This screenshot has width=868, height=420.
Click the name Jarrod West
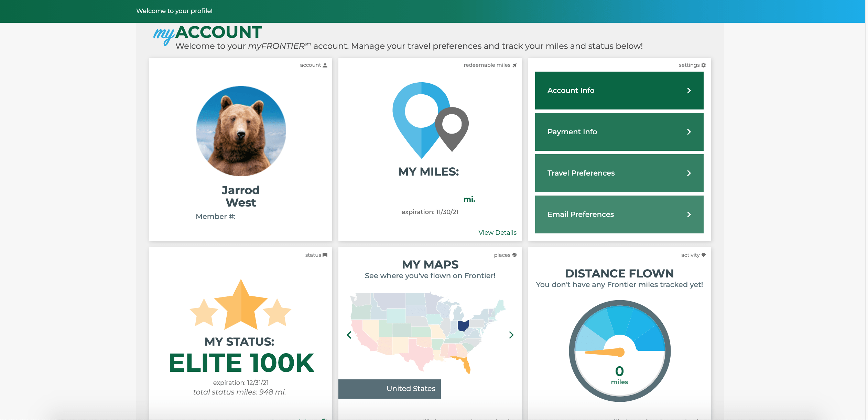click(x=241, y=196)
